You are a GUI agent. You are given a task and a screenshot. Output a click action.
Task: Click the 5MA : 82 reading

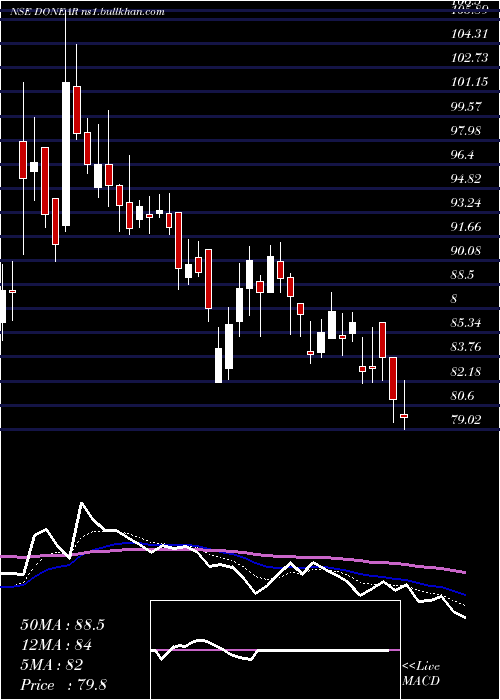(52, 665)
